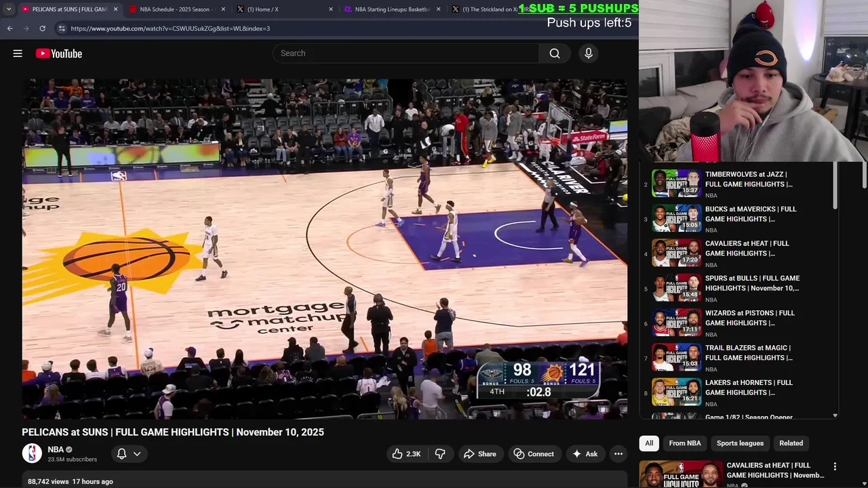This screenshot has height=488, width=868.
Task: Click the 23.5M subscribers text
Action: (x=72, y=460)
